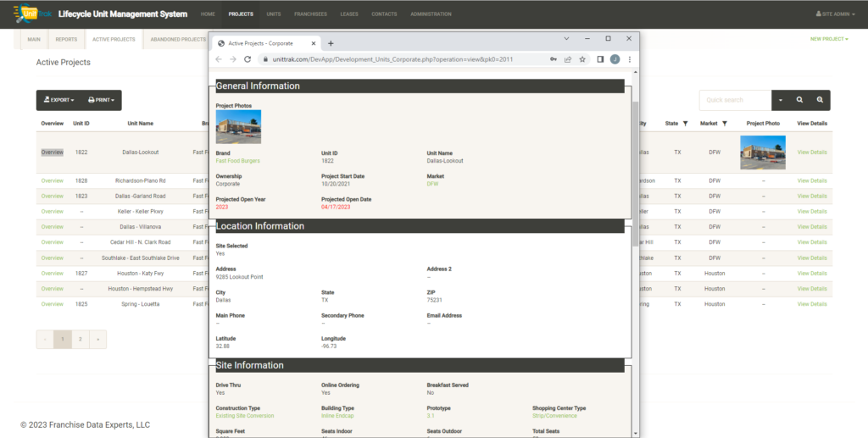Open Overview link for Richardson-Plano Rd
The width and height of the screenshot is (868, 438).
[x=52, y=180]
